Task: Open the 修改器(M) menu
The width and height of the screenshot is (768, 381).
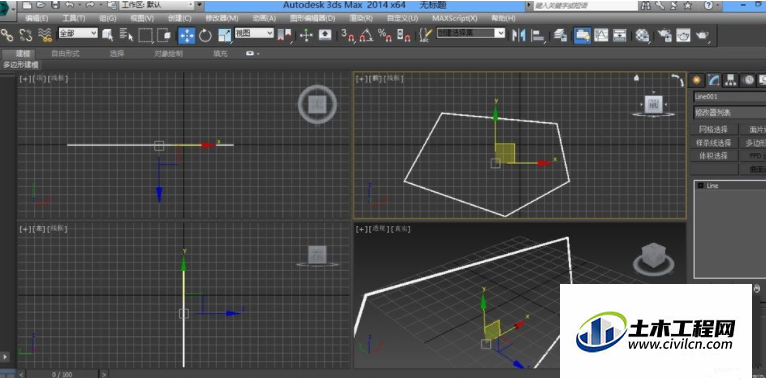Action: point(222,18)
